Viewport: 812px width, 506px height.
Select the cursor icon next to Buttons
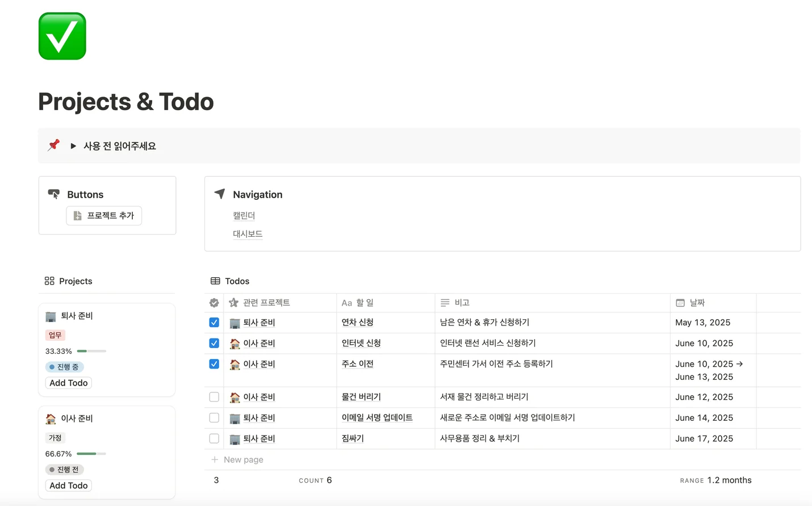tap(54, 194)
